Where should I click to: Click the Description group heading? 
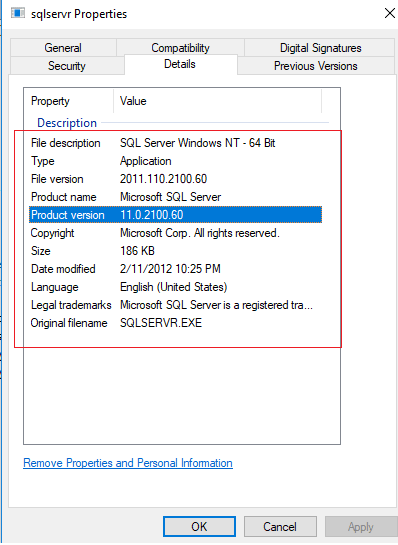coord(67,123)
